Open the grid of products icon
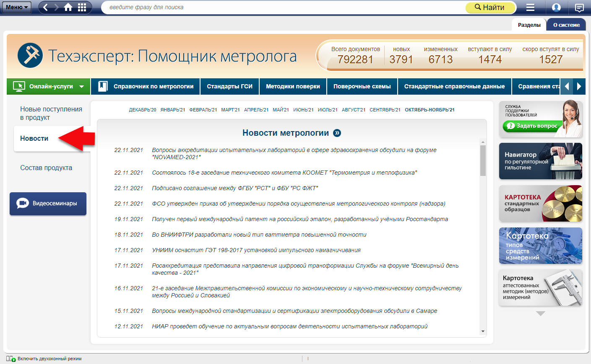The height and width of the screenshot is (364, 591). [82, 7]
